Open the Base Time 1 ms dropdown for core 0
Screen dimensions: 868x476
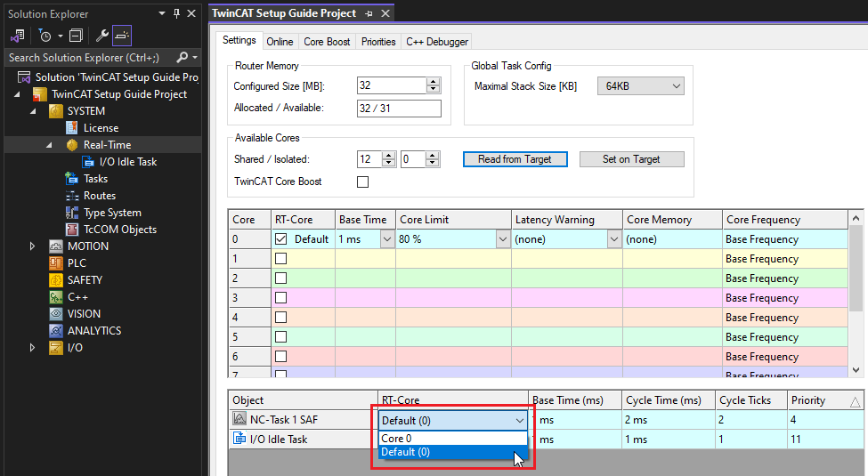tap(387, 239)
